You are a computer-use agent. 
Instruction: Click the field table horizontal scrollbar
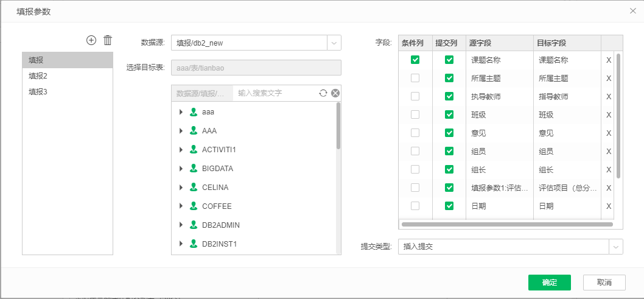point(506,224)
